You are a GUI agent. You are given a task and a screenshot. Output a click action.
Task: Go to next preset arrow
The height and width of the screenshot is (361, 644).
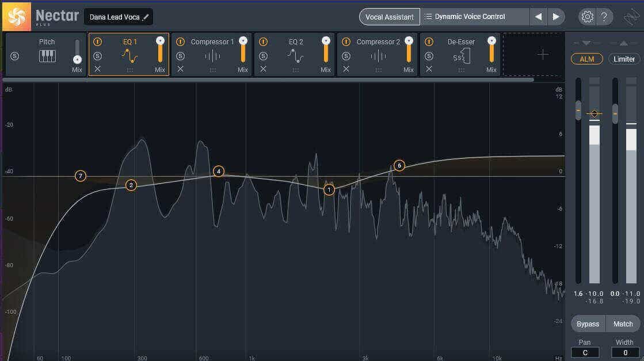click(x=556, y=17)
